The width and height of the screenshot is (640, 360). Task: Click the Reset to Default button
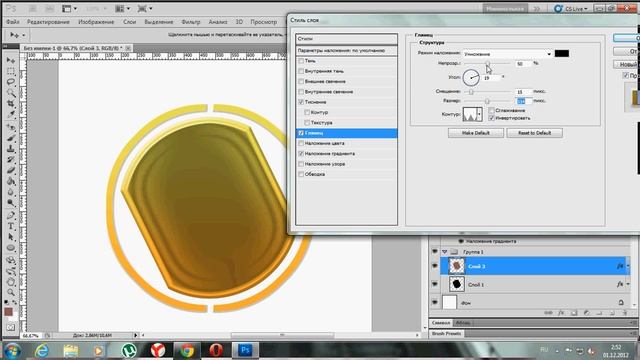point(534,133)
